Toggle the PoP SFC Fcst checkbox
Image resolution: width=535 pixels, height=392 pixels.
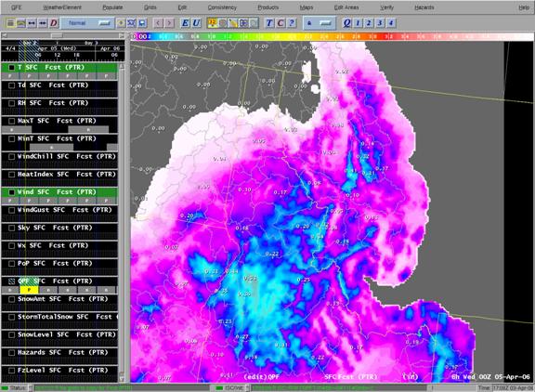pos(11,264)
